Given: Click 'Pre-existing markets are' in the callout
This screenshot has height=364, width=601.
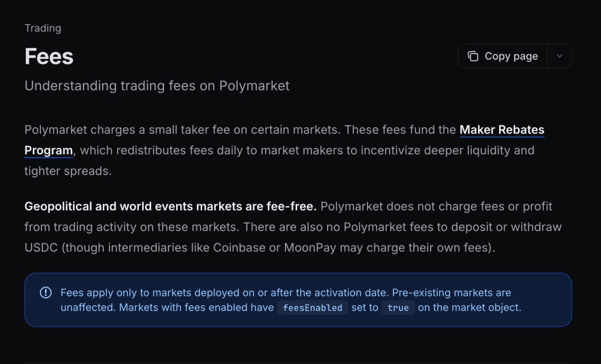Looking at the screenshot, I should pyautogui.click(x=451, y=293).
